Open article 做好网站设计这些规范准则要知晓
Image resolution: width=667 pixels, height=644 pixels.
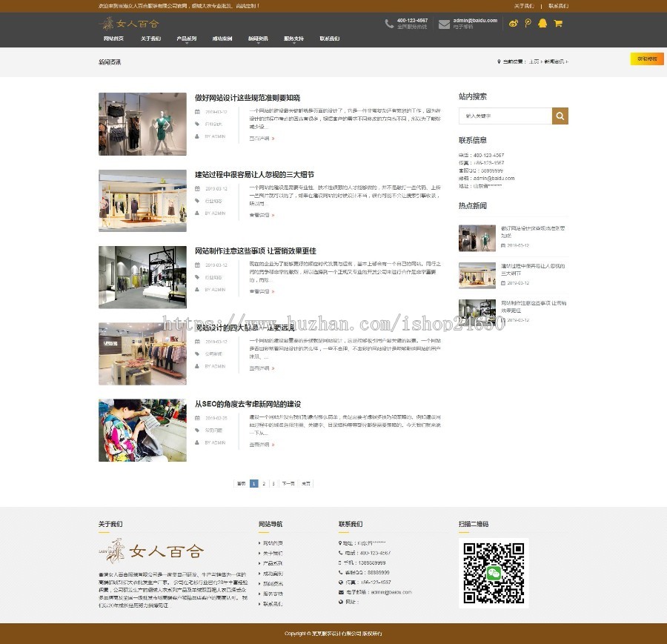coord(248,98)
